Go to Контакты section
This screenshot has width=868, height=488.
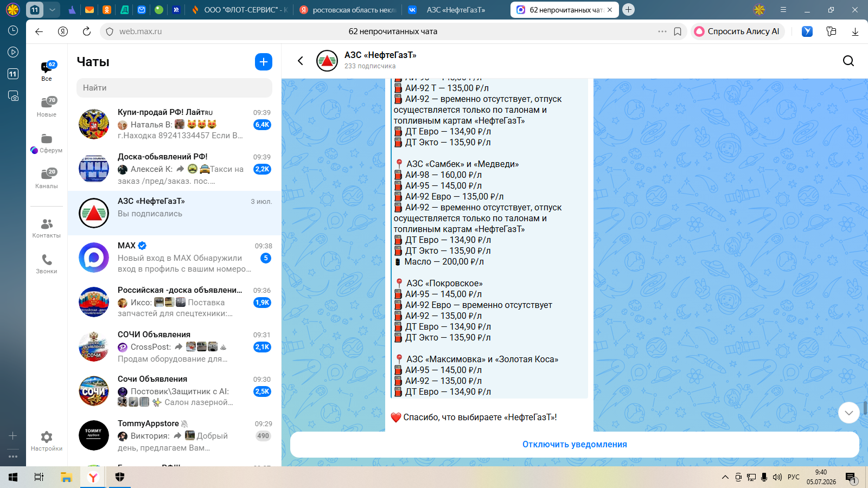[x=47, y=228]
